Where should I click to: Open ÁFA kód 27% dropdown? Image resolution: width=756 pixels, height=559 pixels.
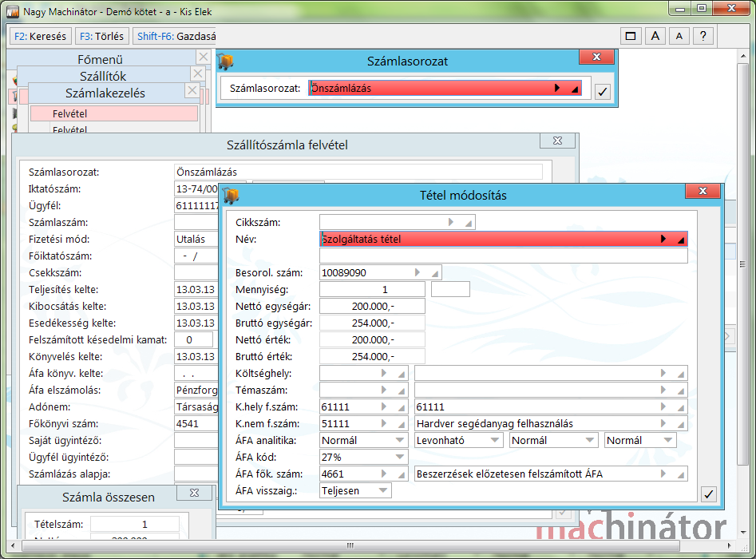pos(400,457)
